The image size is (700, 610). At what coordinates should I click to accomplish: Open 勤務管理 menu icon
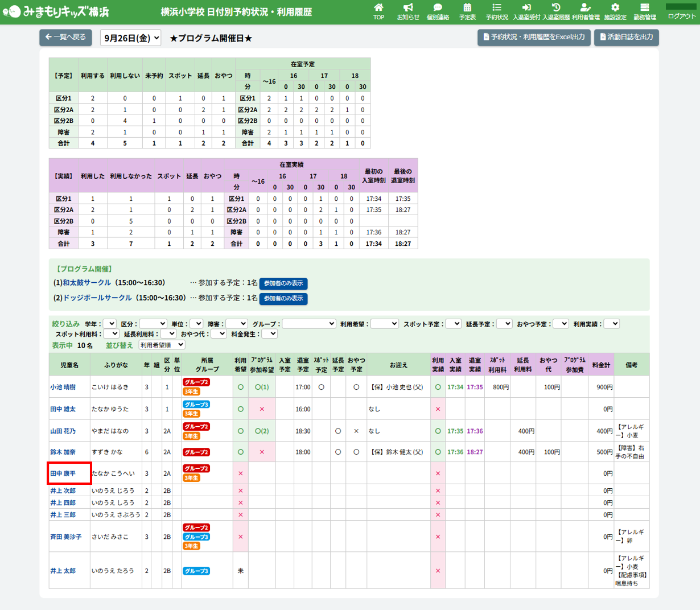tap(645, 8)
